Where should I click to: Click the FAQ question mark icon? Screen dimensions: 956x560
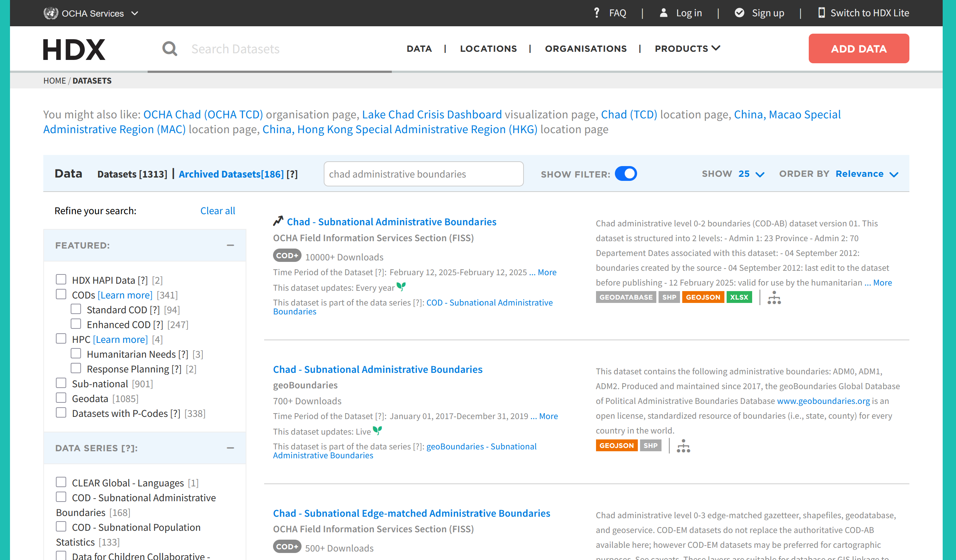coord(596,13)
